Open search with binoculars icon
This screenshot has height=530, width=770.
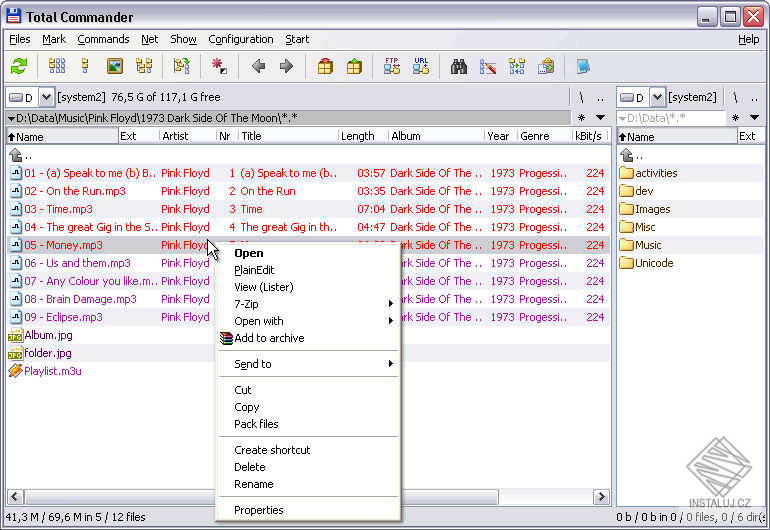point(459,66)
